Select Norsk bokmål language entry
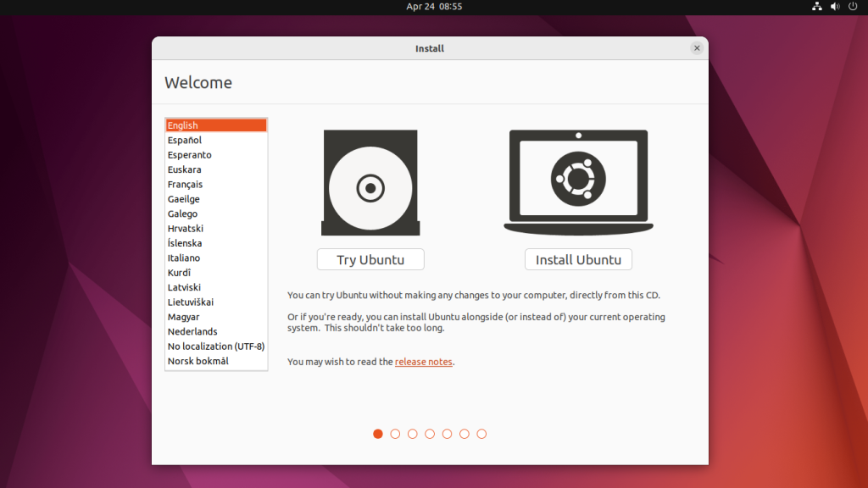 (198, 361)
